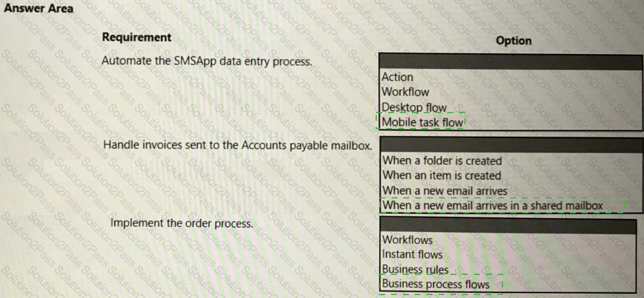The height and width of the screenshot is (298, 644).
Task: Choose Workflow from the first list
Action: [405, 92]
